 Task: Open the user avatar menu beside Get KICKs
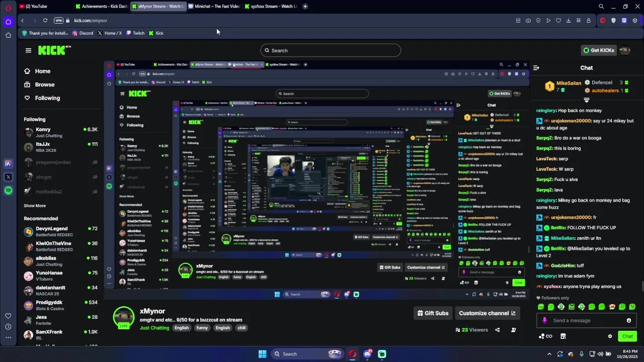click(x=625, y=50)
